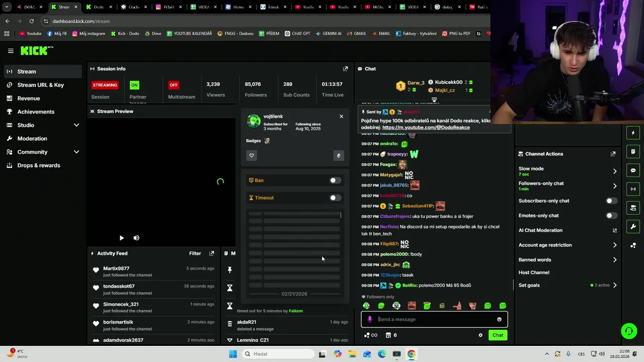Enable Emotes-only chat
Viewport: 644px width, 362px height.
[x=611, y=216]
